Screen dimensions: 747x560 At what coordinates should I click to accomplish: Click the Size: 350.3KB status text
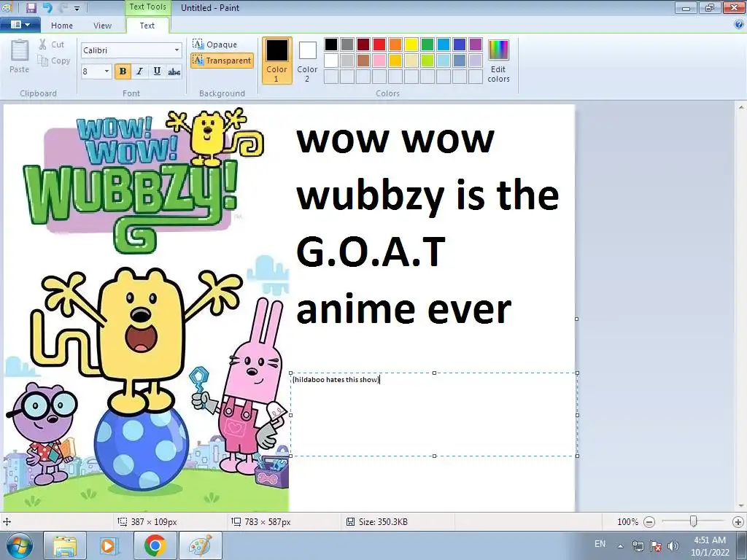pos(383,522)
